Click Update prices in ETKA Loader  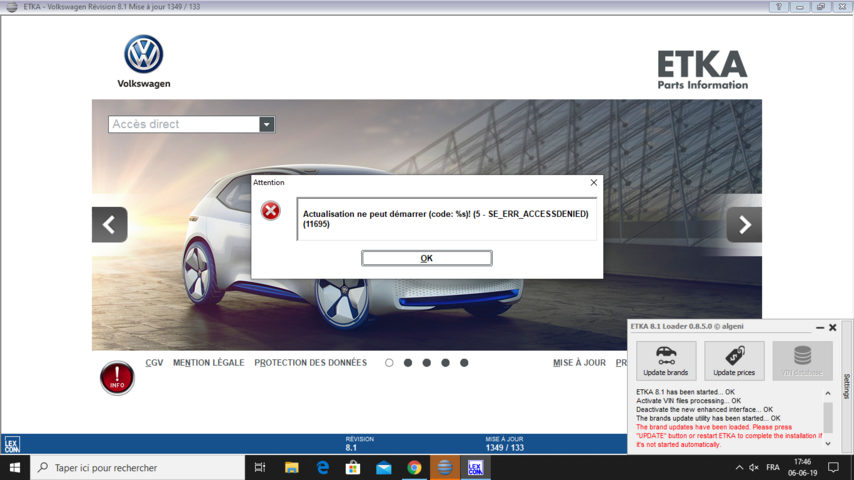[734, 361]
